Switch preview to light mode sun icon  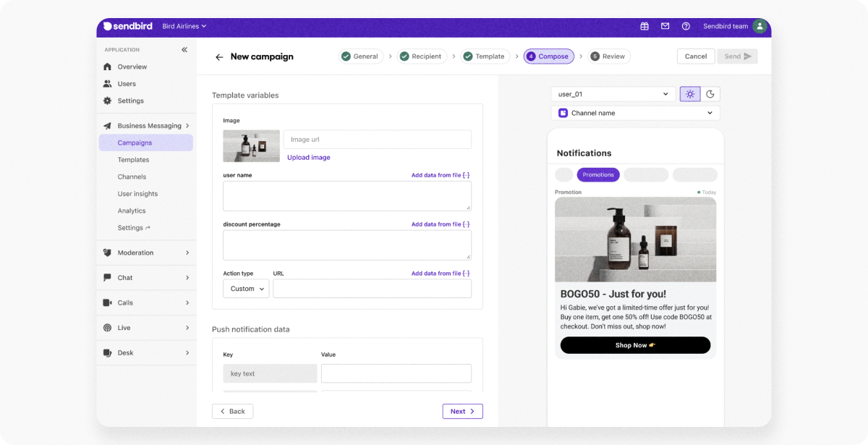690,94
